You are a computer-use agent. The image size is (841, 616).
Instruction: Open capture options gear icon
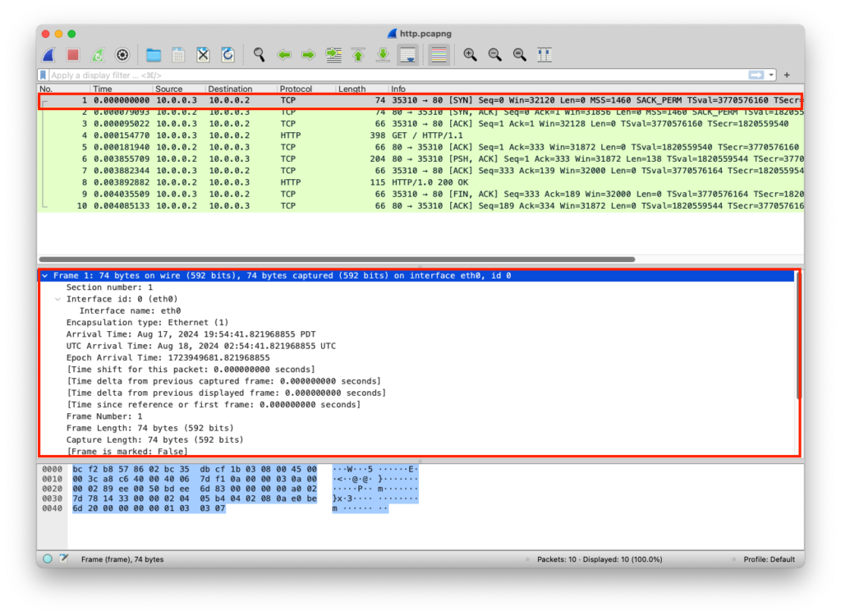pos(122,55)
